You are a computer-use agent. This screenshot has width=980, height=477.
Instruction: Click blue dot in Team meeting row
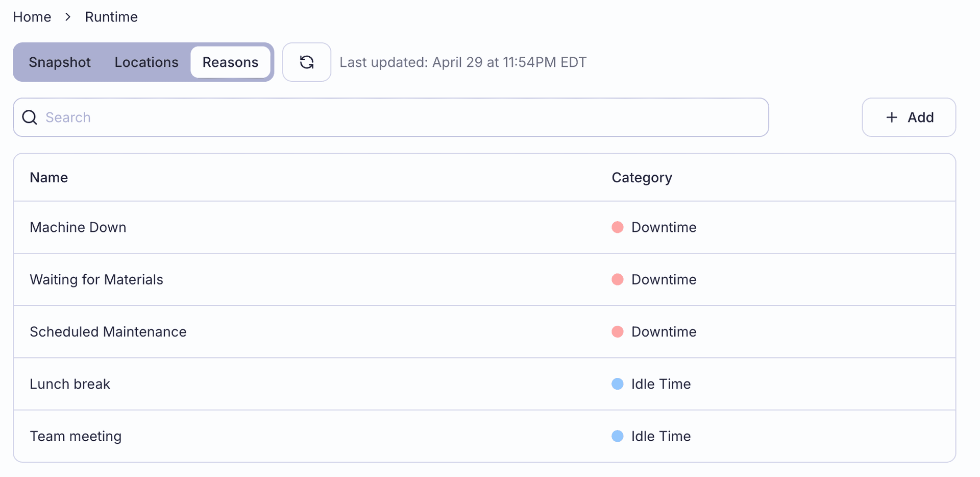617,436
